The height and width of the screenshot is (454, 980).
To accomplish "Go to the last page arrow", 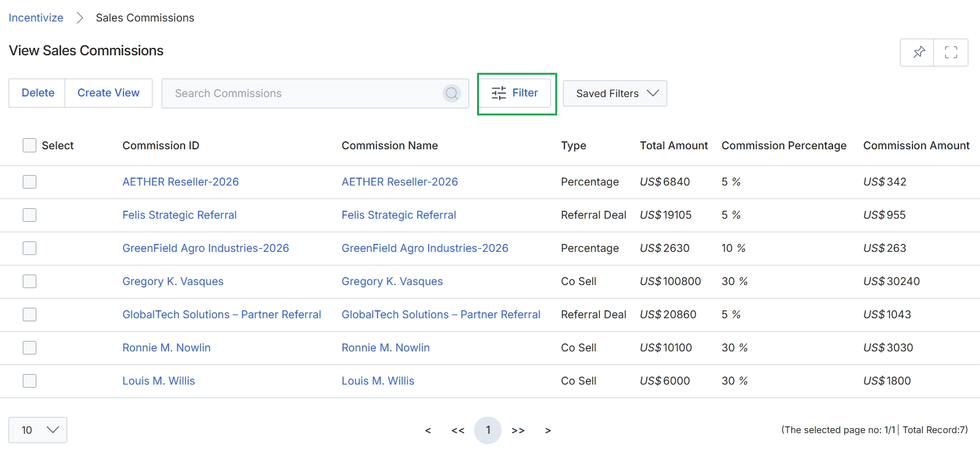I will click(548, 431).
